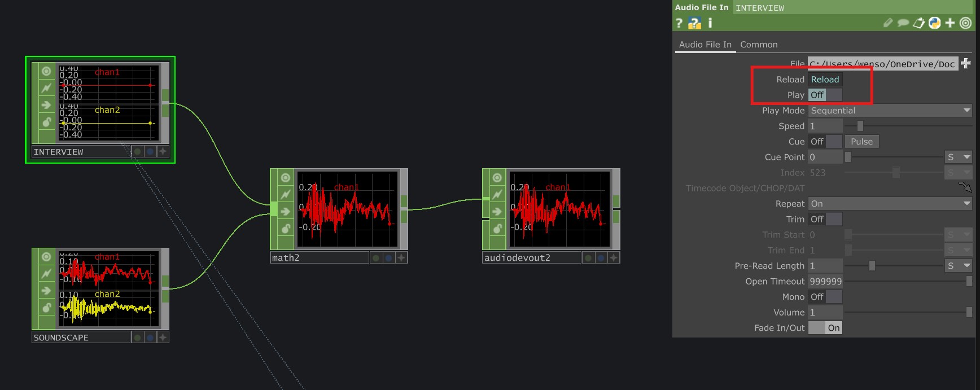Image resolution: width=980 pixels, height=390 pixels.
Task: Click the Speed slider handle
Action: pyautogui.click(x=860, y=126)
